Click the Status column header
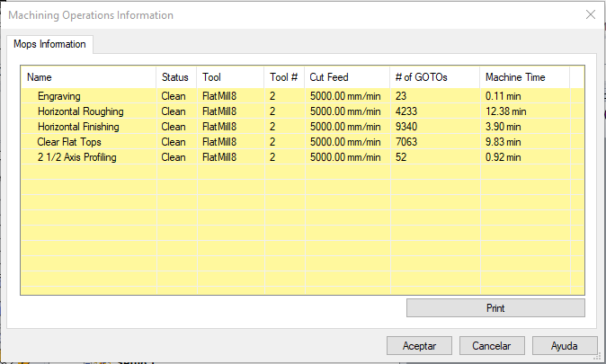 coord(175,77)
